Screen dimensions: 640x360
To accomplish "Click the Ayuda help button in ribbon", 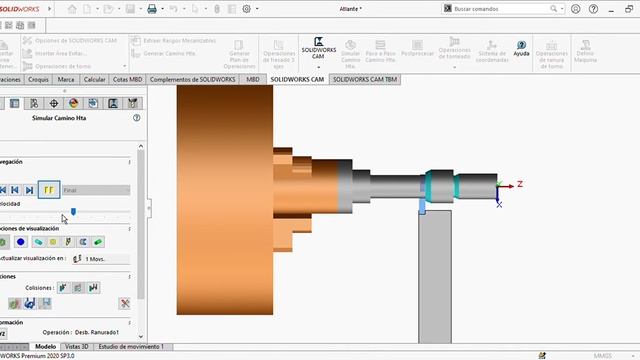I will point(521,48).
